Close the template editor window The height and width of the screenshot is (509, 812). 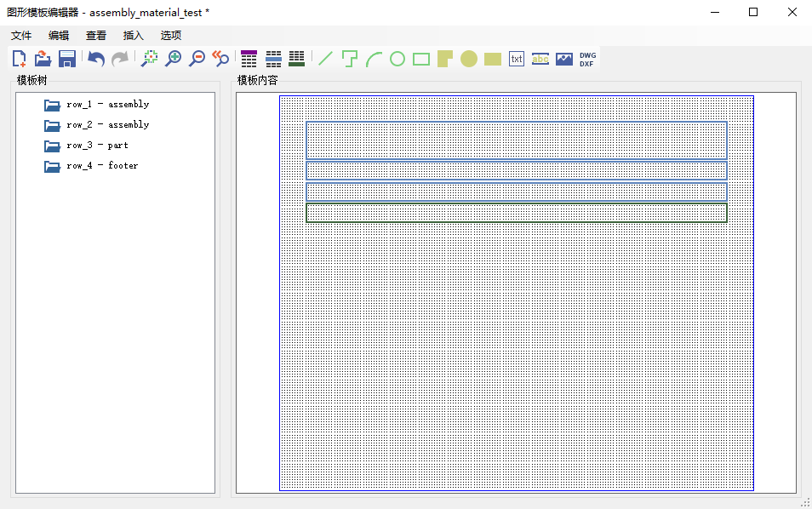792,12
